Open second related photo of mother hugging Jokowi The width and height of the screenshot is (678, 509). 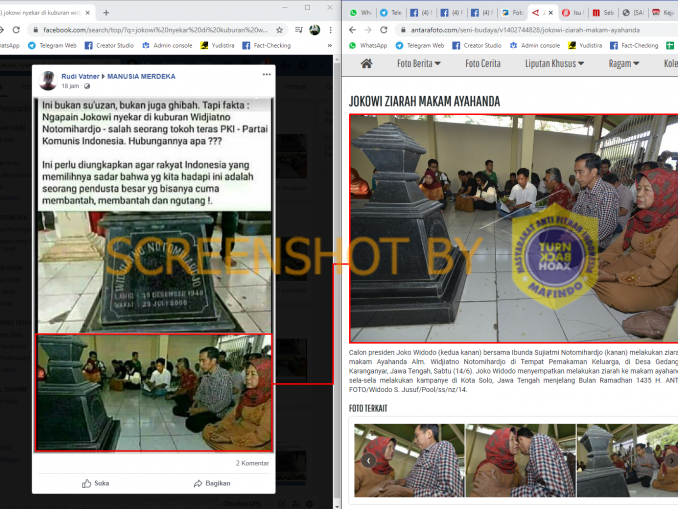tap(521, 461)
